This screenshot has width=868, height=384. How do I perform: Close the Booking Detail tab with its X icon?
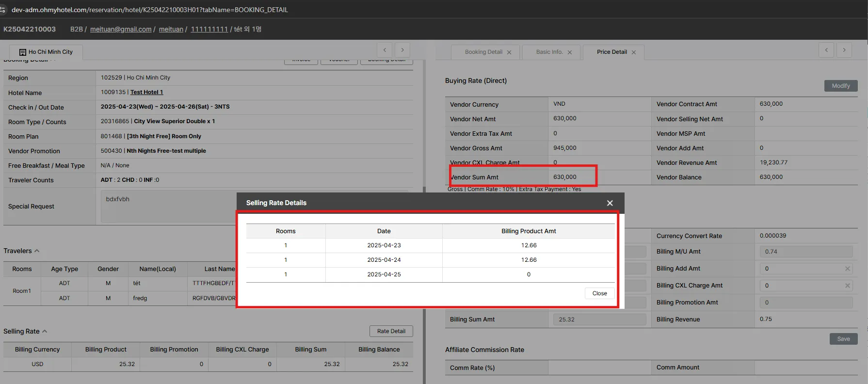pos(509,52)
